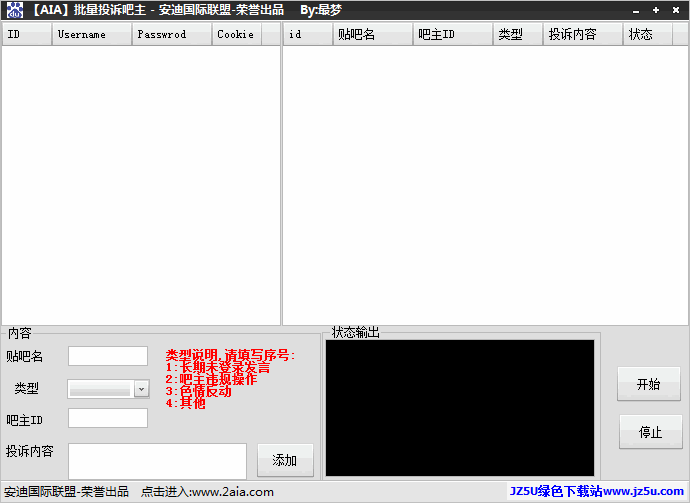This screenshot has width=690, height=503.
Task: Click the red text 2:吧主违规操作
Action: 211,379
